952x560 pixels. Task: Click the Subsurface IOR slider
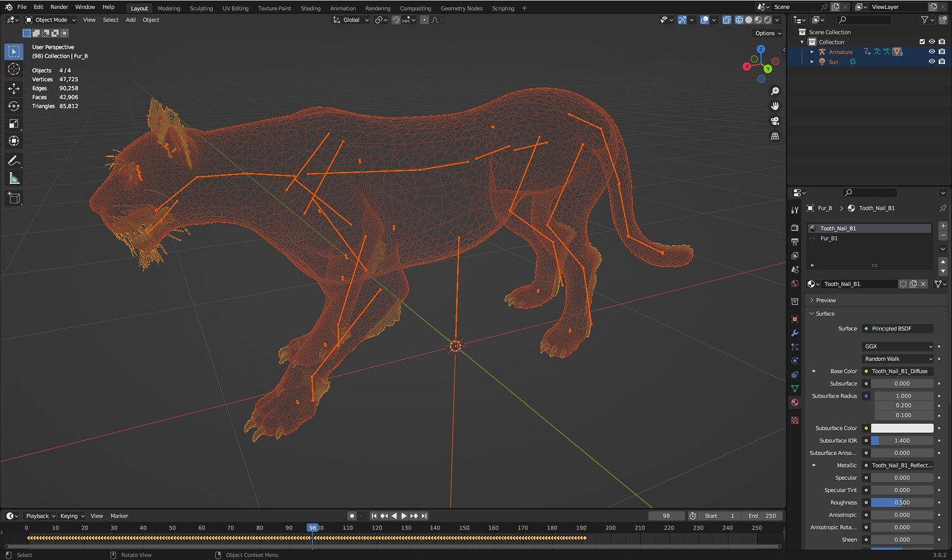click(902, 441)
